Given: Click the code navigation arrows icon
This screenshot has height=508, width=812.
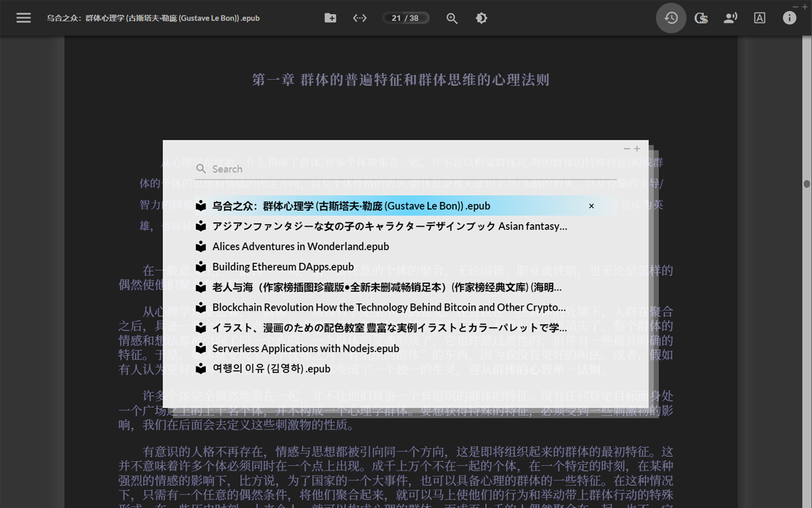Looking at the screenshot, I should click(359, 18).
